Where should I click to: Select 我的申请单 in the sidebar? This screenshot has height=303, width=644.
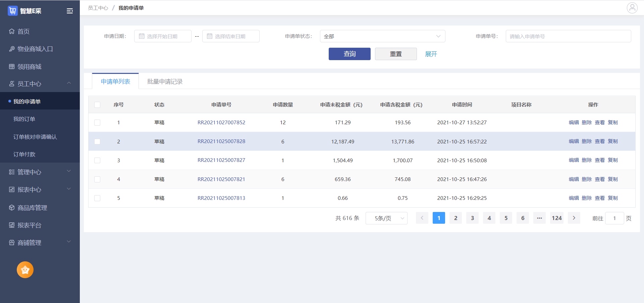pos(40,101)
